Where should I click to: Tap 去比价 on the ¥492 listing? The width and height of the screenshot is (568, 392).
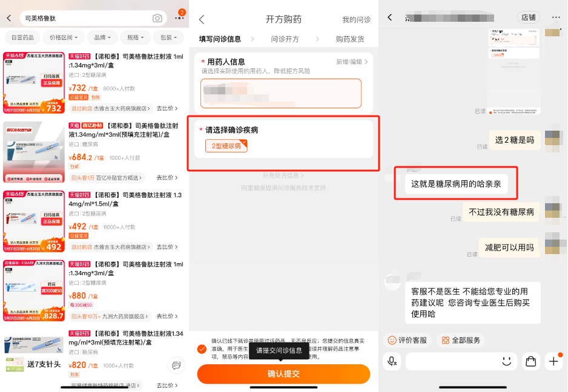click(x=167, y=247)
